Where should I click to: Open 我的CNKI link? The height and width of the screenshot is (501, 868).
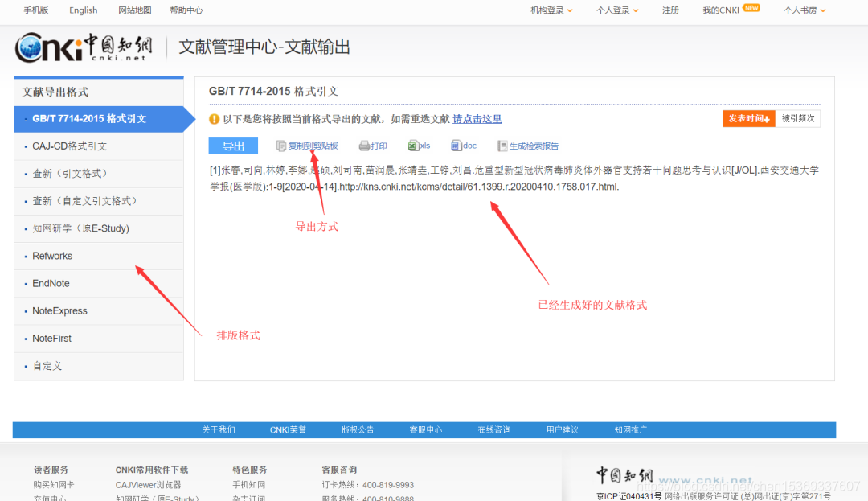[721, 10]
